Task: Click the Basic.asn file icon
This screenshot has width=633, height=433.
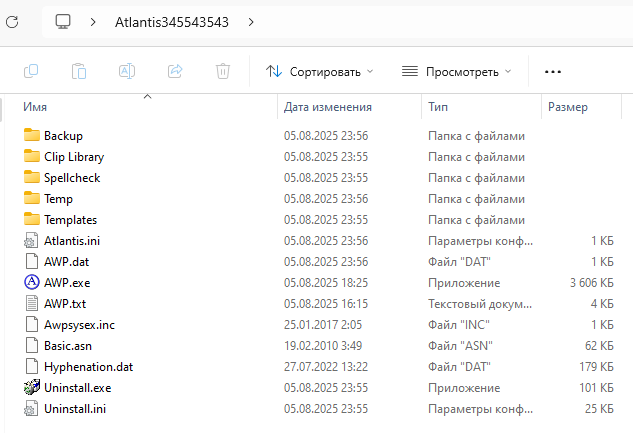Action: [31, 345]
